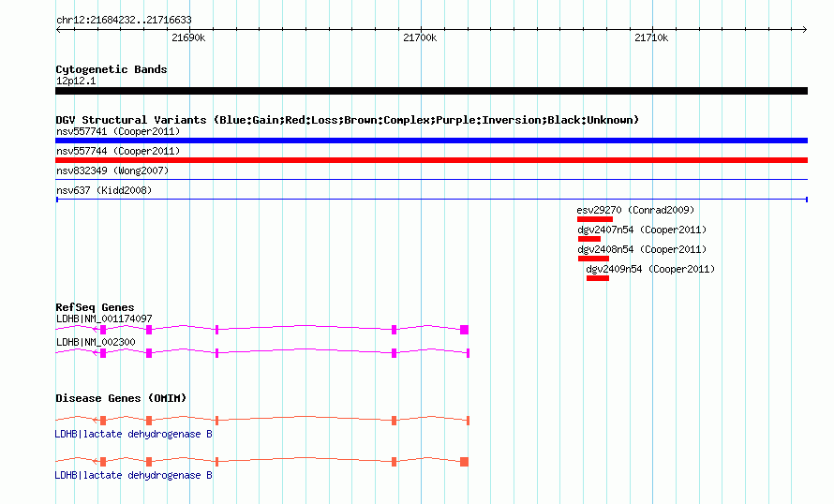Open the LDHB|NM_001174097 transcript label
834x504 pixels.
[x=104, y=319]
